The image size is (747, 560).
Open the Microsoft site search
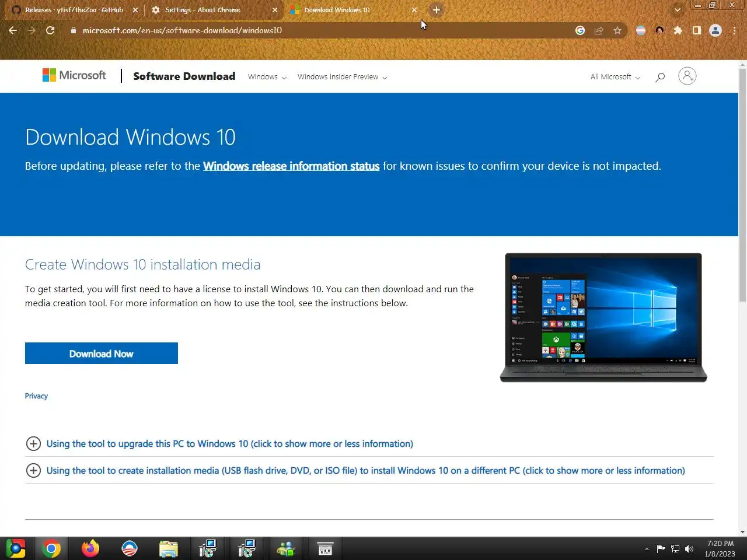(660, 76)
